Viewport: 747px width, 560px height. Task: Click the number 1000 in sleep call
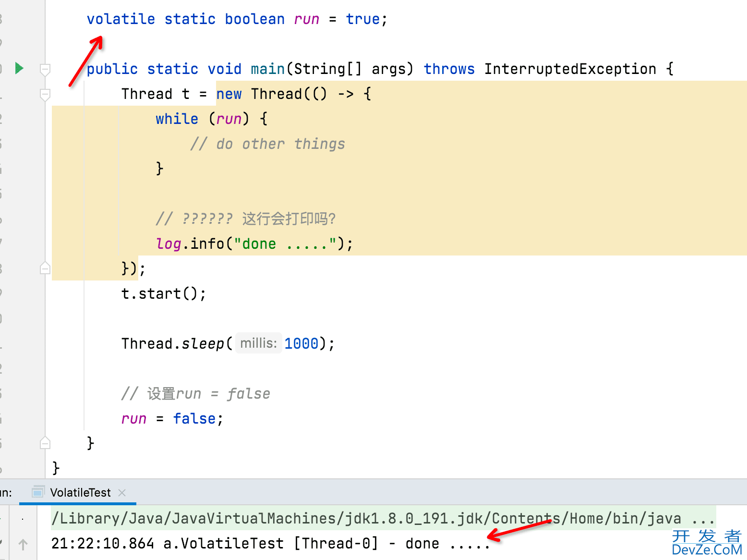[301, 343]
